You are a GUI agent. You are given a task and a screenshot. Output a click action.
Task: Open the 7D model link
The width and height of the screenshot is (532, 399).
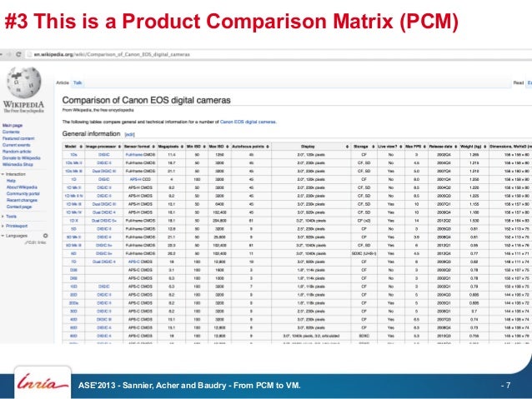pyautogui.click(x=73, y=262)
